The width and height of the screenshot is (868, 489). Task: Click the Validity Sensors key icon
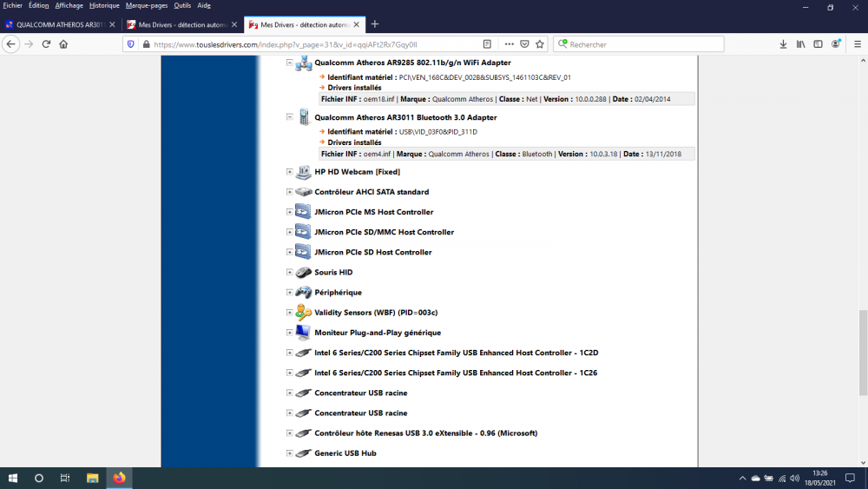tap(303, 313)
